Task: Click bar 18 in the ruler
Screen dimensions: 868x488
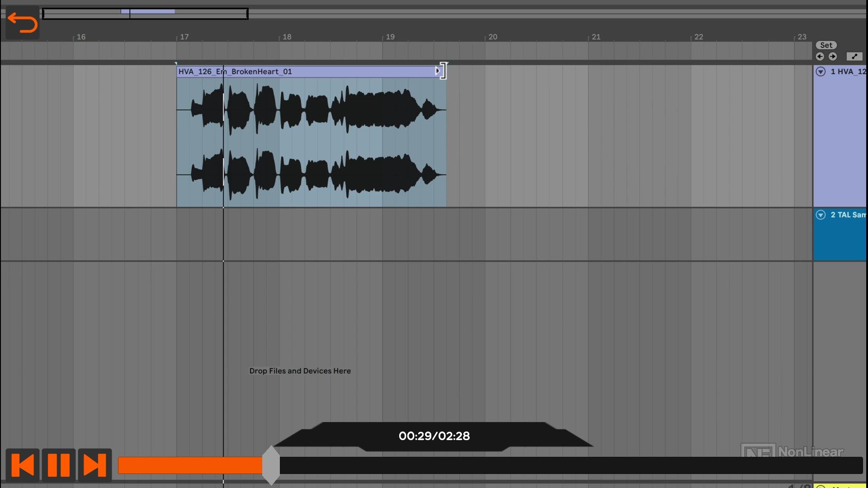Action: [287, 37]
